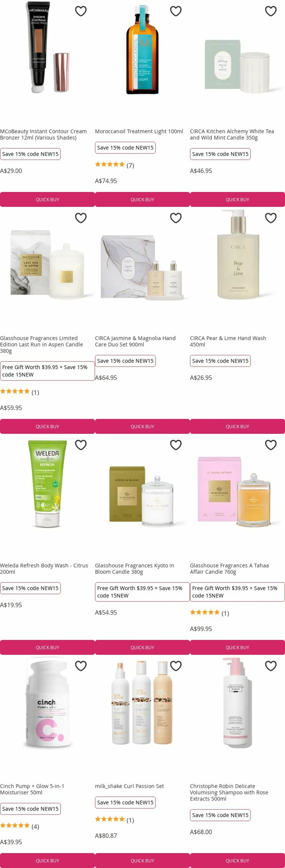The image size is (285, 868).
Task: Add MCoBeauty Contour Bronzer to wishlist heart
Action: 81,11
